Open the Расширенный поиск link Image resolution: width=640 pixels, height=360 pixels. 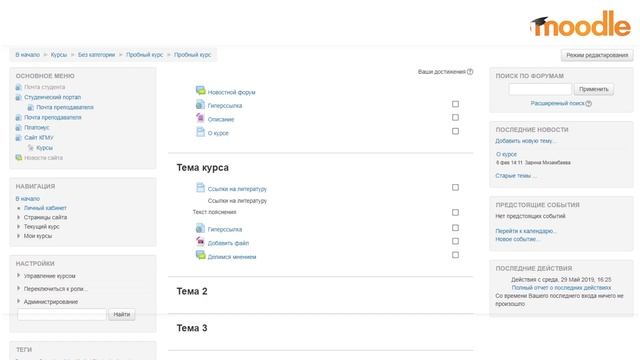(x=557, y=103)
